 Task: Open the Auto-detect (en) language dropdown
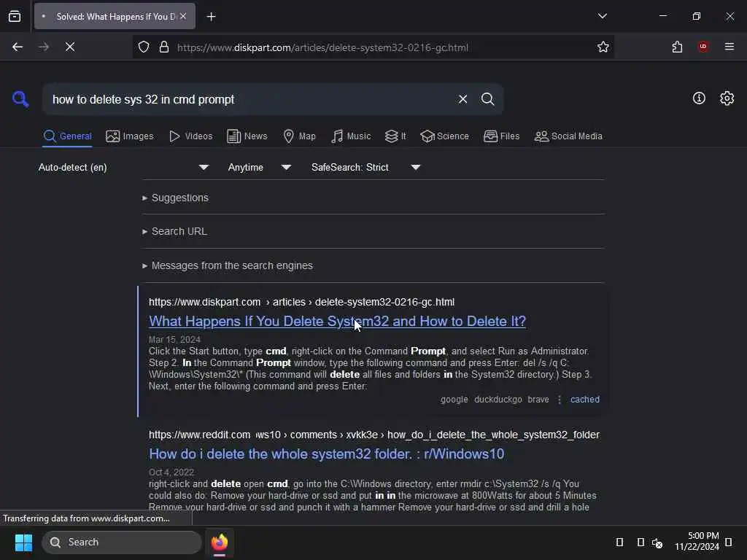(x=123, y=167)
